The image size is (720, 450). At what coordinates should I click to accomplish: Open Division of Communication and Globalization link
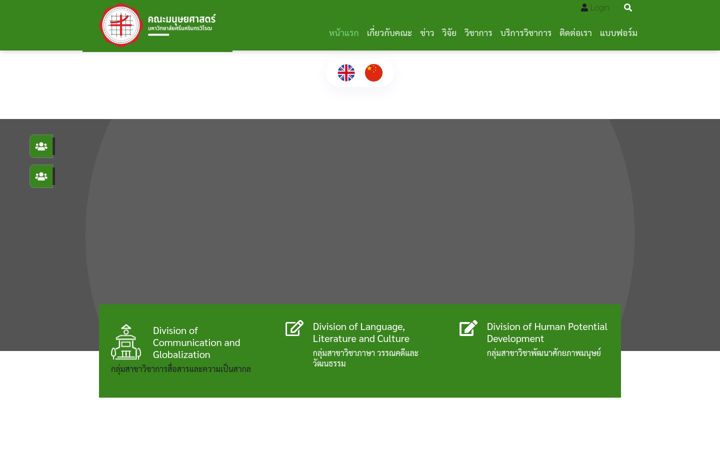point(197,343)
